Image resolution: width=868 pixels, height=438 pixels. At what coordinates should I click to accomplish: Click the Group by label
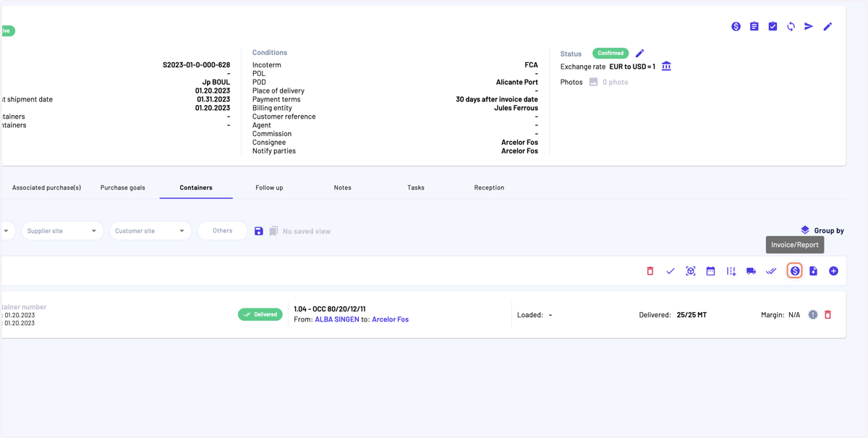tap(829, 231)
